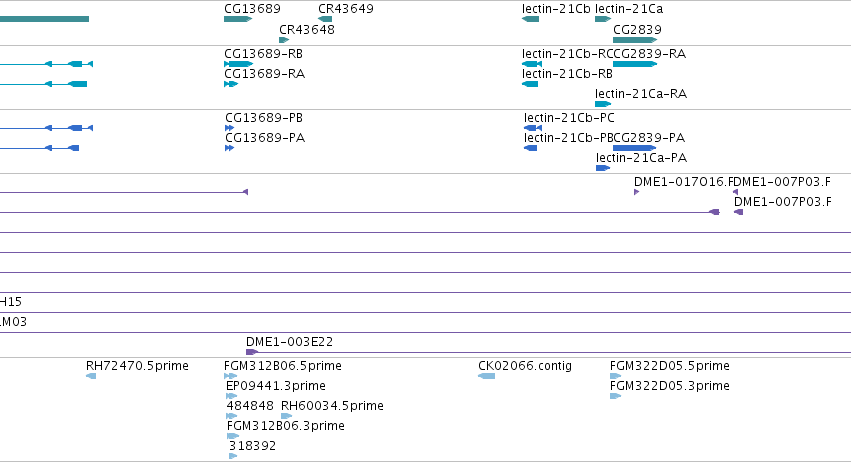Select the CG2839-RA transcript bar
The width and height of the screenshot is (851, 462).
[635, 64]
